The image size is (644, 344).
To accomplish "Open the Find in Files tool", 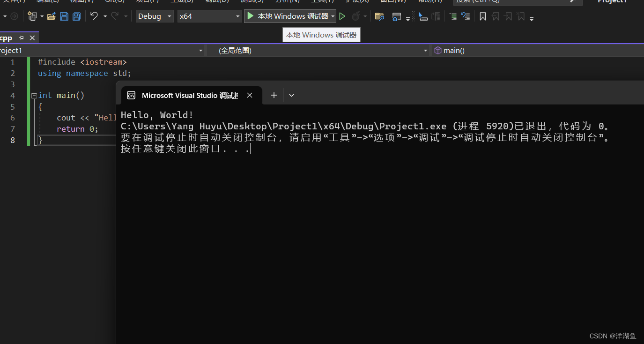I will [x=379, y=16].
